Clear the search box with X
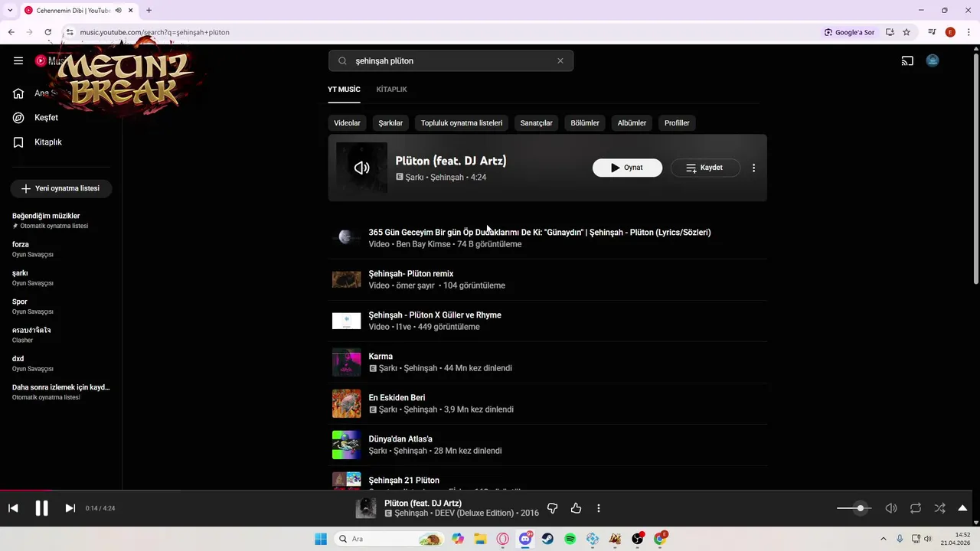 tap(560, 60)
